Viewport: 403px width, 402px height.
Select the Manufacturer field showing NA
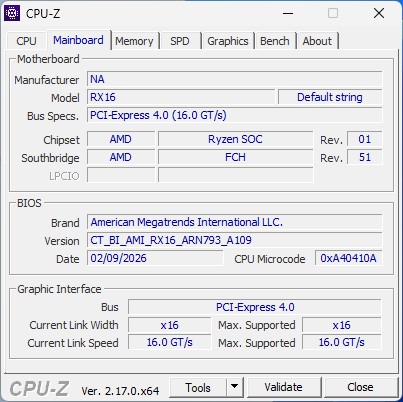[x=235, y=79]
